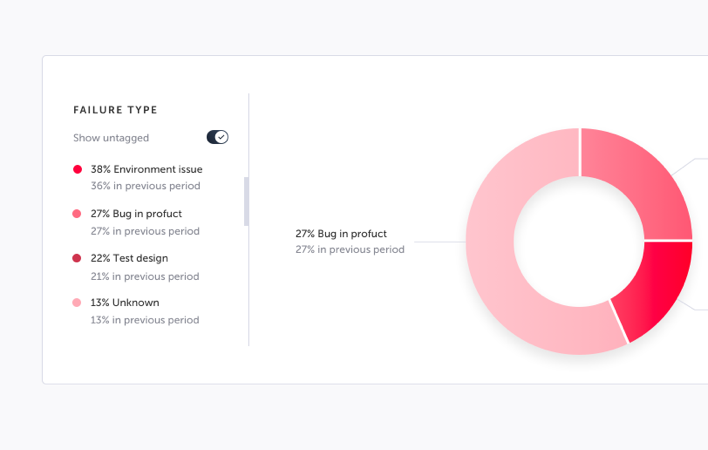Click the red Environment issue legend dot
The width and height of the screenshot is (708, 450).
tap(77, 169)
